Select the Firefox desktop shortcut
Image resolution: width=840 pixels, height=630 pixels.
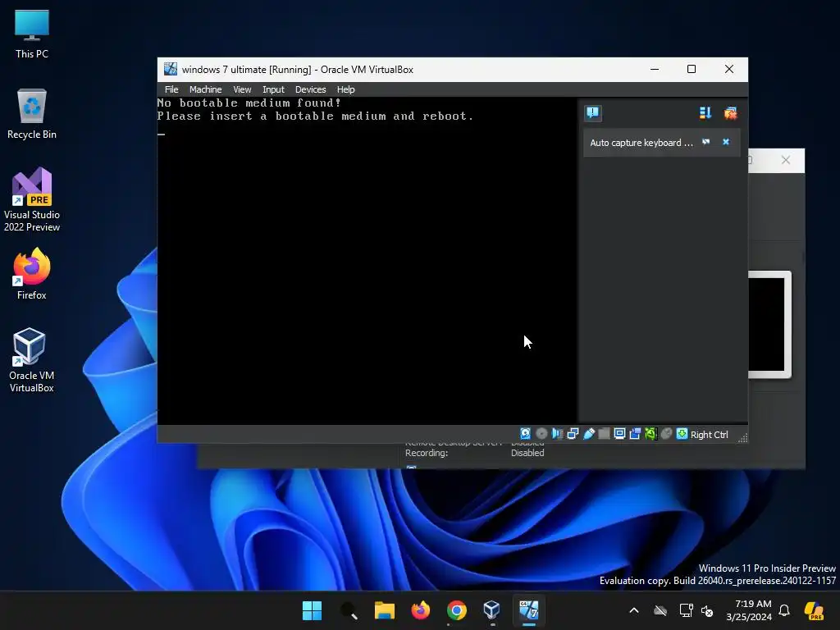click(x=32, y=274)
